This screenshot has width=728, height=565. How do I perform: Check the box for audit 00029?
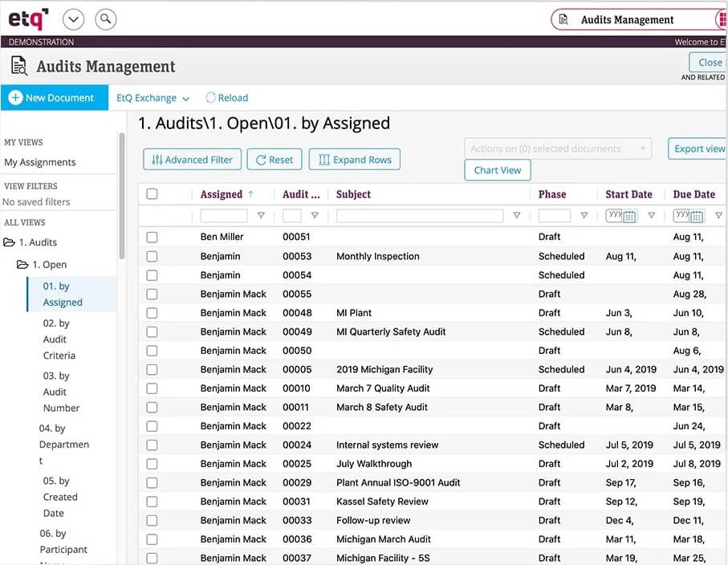pos(152,483)
